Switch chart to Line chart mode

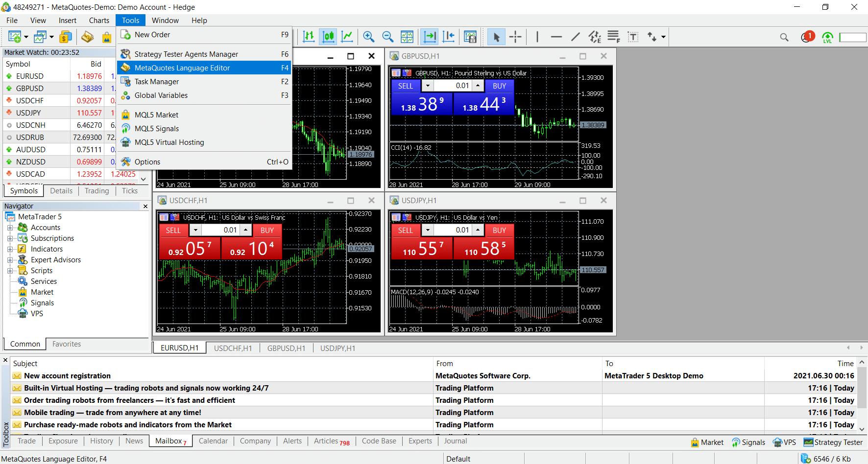coord(347,36)
